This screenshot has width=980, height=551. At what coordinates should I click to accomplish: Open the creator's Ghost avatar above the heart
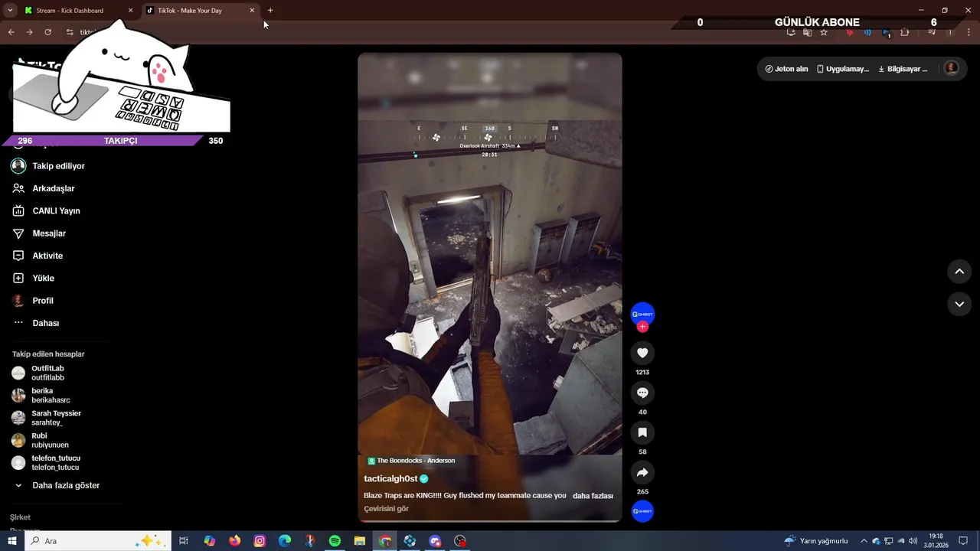click(x=642, y=314)
